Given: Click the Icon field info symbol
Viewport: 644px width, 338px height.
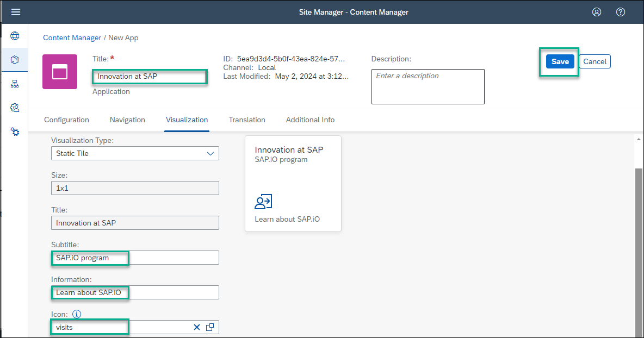Looking at the screenshot, I should click(77, 314).
